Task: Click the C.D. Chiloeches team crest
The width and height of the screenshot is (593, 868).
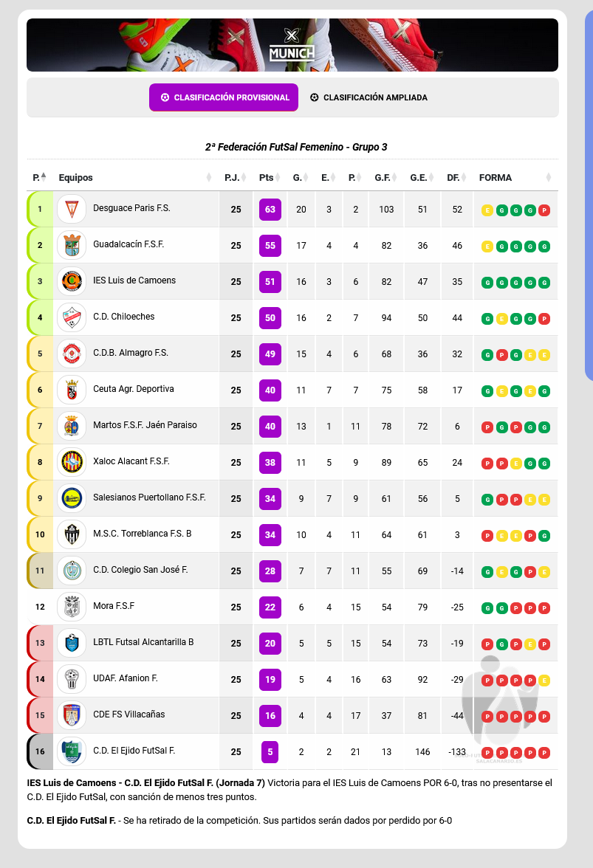Action: point(72,317)
